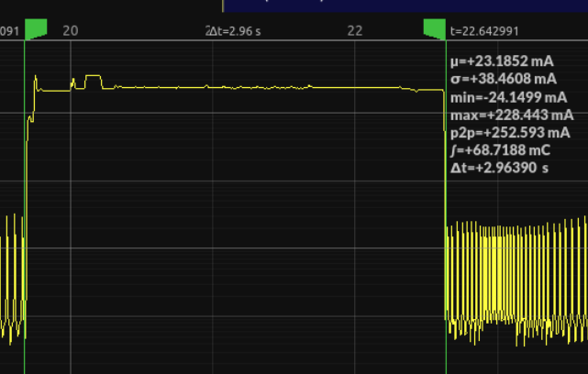Click the t=22.642991 marker time label

[x=486, y=30]
